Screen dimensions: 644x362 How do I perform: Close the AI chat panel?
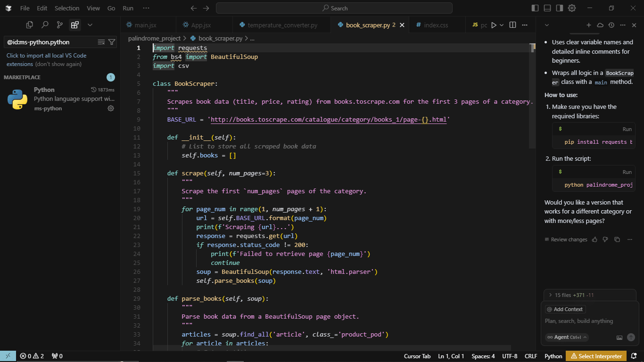pos(634,25)
